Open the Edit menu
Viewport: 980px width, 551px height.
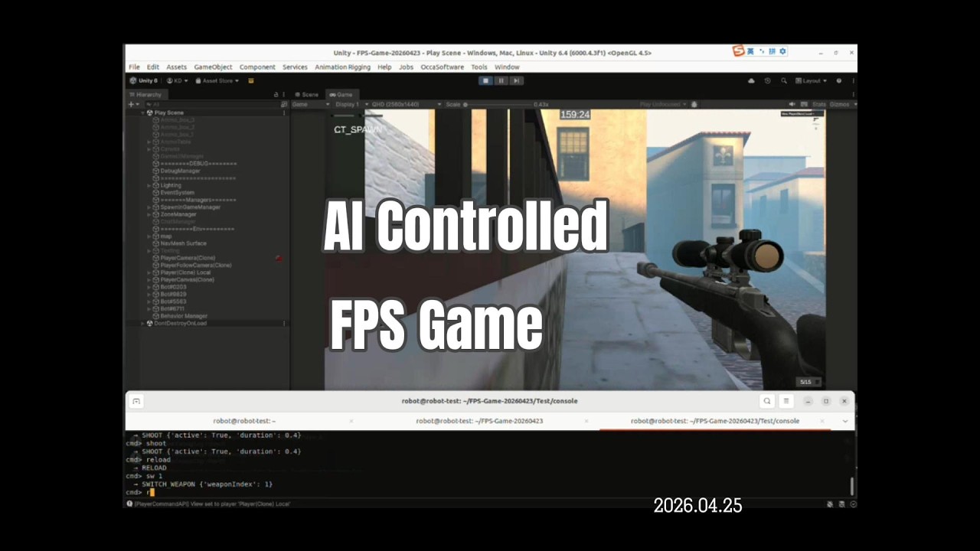click(153, 67)
